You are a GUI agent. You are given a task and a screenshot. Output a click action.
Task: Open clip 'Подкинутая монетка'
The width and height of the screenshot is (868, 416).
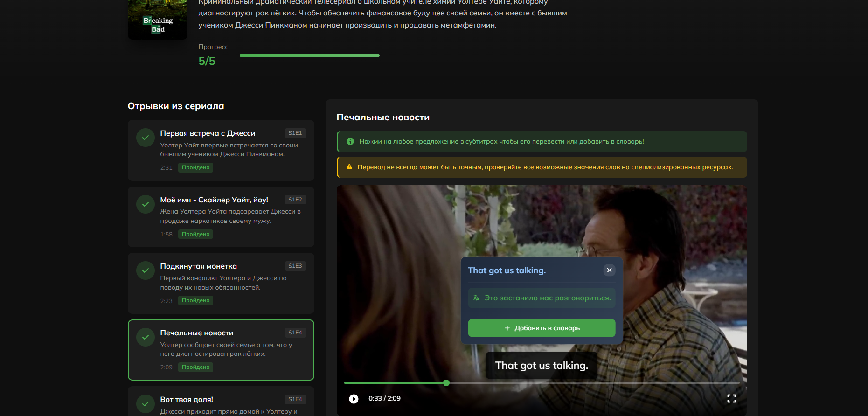point(221,284)
